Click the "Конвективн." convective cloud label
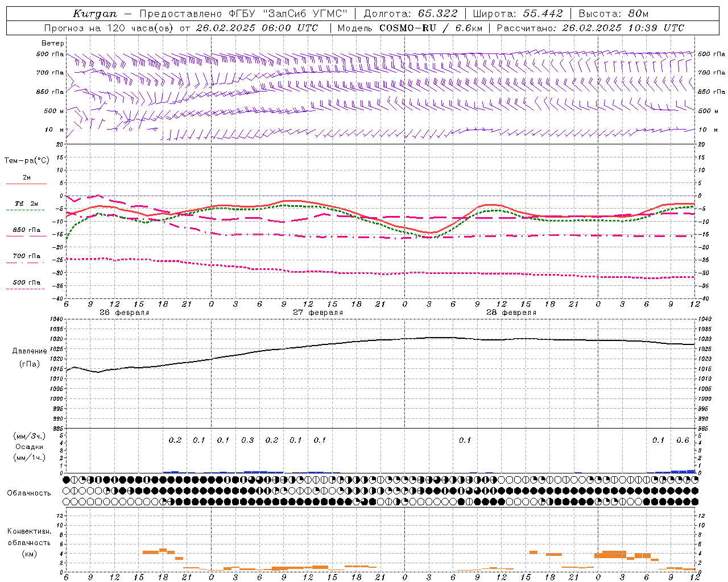This screenshot has width=728, height=582. tap(30, 531)
